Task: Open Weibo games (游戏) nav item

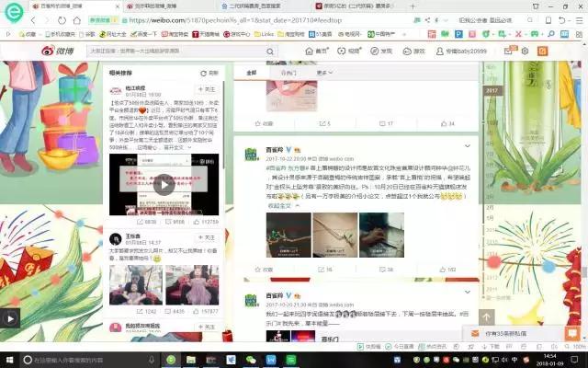Action: pyautogui.click(x=414, y=52)
